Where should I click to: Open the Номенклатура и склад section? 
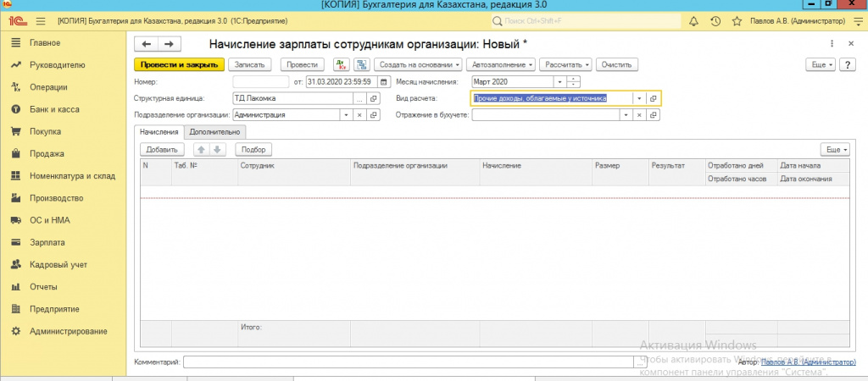[73, 176]
